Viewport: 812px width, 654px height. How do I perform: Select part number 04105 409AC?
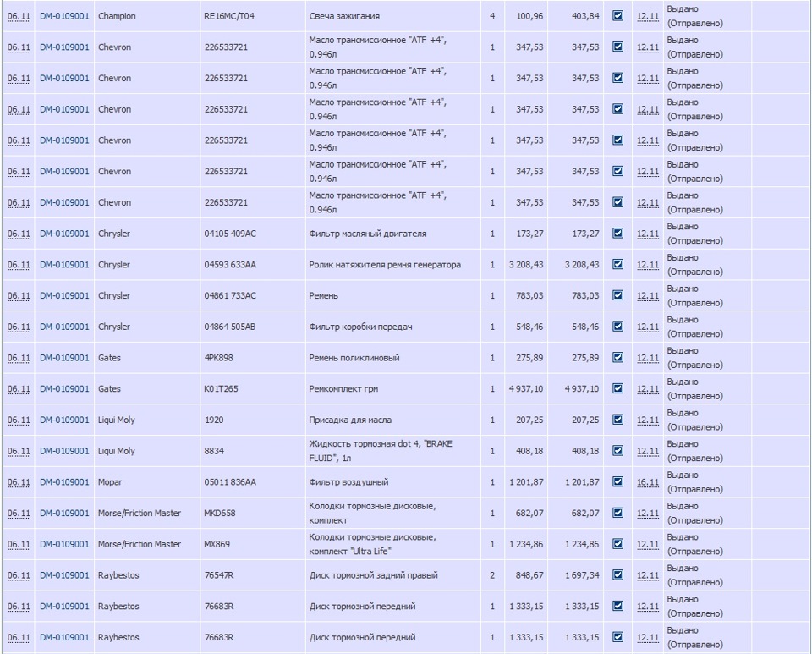point(230,234)
